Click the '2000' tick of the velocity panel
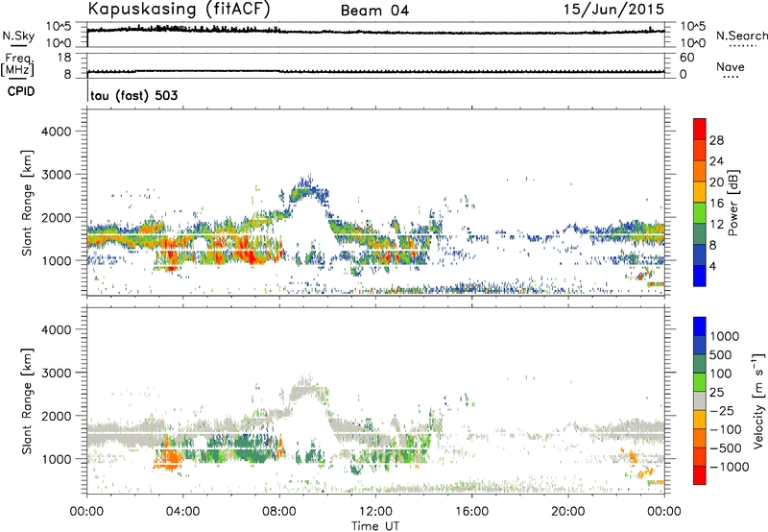 (56, 416)
